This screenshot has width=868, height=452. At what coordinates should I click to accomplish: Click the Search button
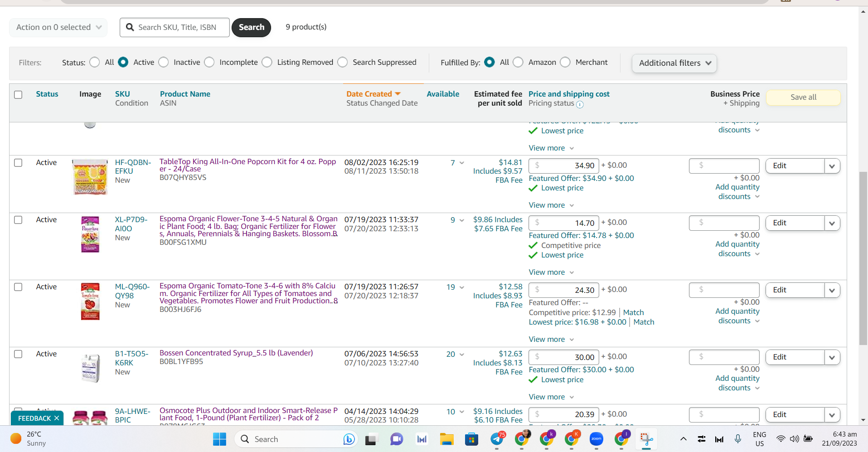(x=252, y=27)
